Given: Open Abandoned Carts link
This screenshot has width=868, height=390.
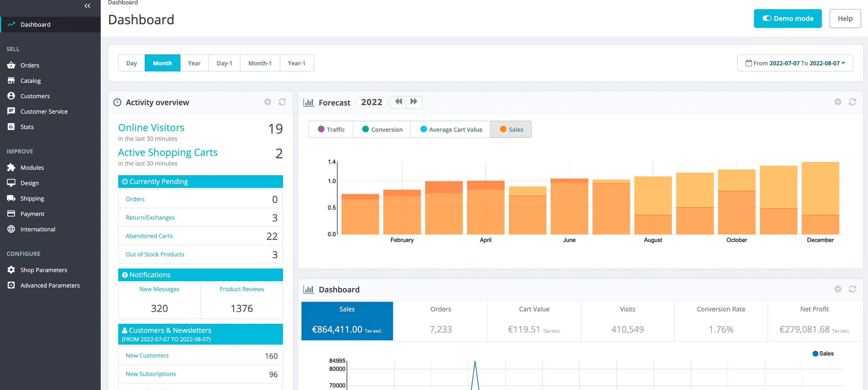Looking at the screenshot, I should pyautogui.click(x=149, y=236).
